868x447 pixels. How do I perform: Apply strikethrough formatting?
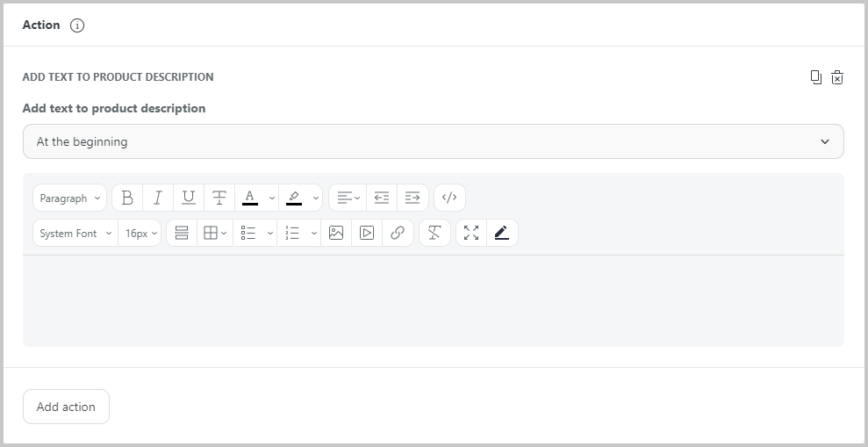(219, 198)
